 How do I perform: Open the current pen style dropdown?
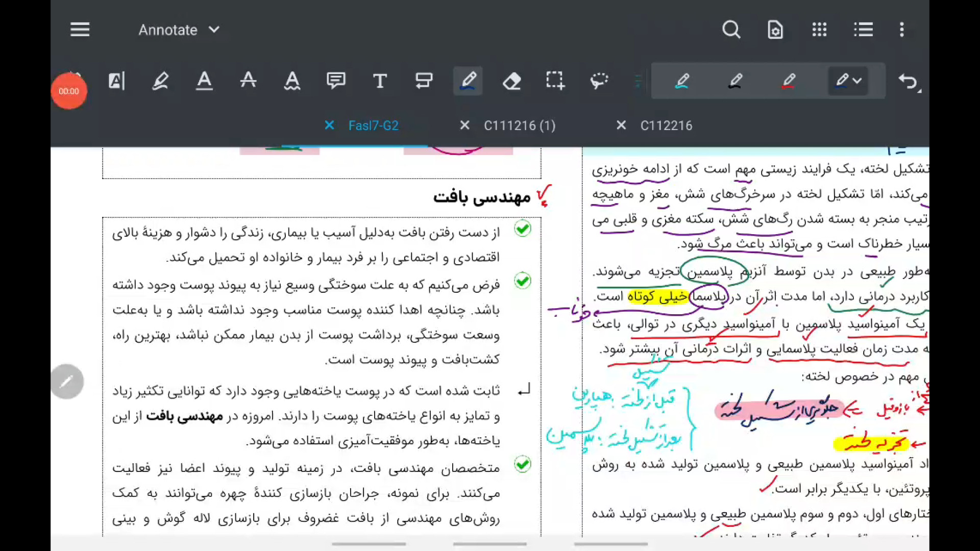[x=848, y=81]
